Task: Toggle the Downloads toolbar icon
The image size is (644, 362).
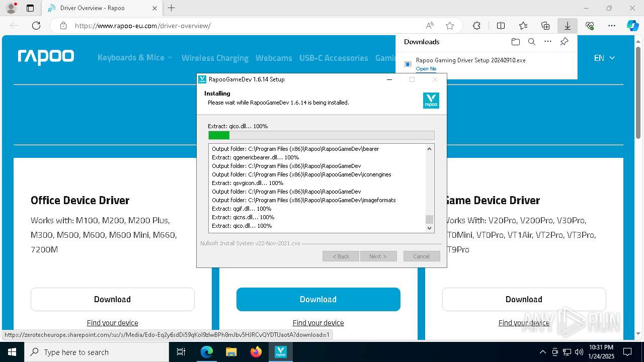Action: (568, 26)
